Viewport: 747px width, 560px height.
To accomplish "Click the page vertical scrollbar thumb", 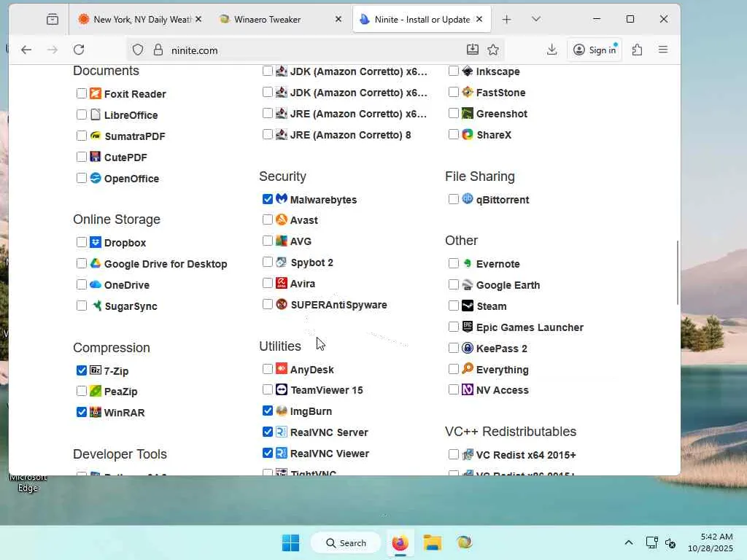I will click(677, 273).
